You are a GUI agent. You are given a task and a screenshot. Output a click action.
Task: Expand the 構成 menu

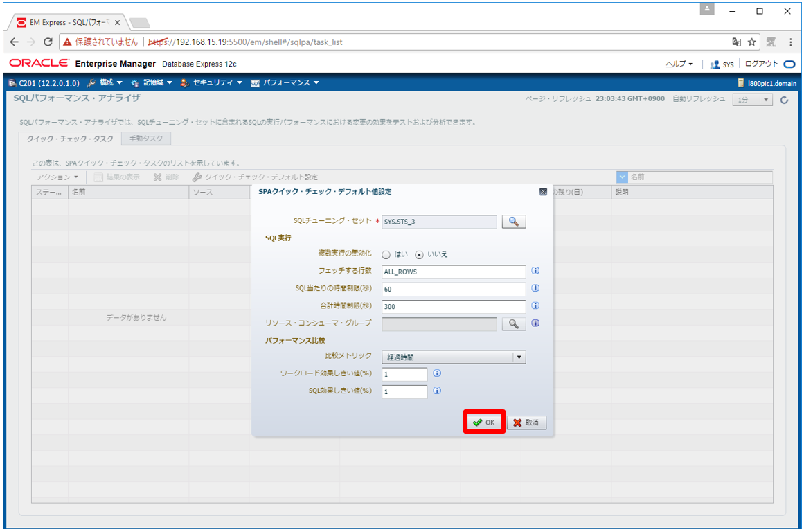105,82
